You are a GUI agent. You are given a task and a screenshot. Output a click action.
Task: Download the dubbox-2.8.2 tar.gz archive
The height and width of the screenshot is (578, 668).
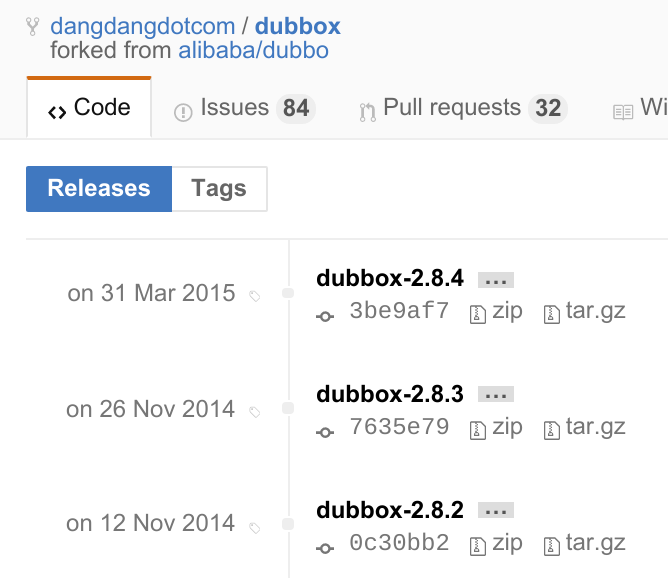pos(595,542)
